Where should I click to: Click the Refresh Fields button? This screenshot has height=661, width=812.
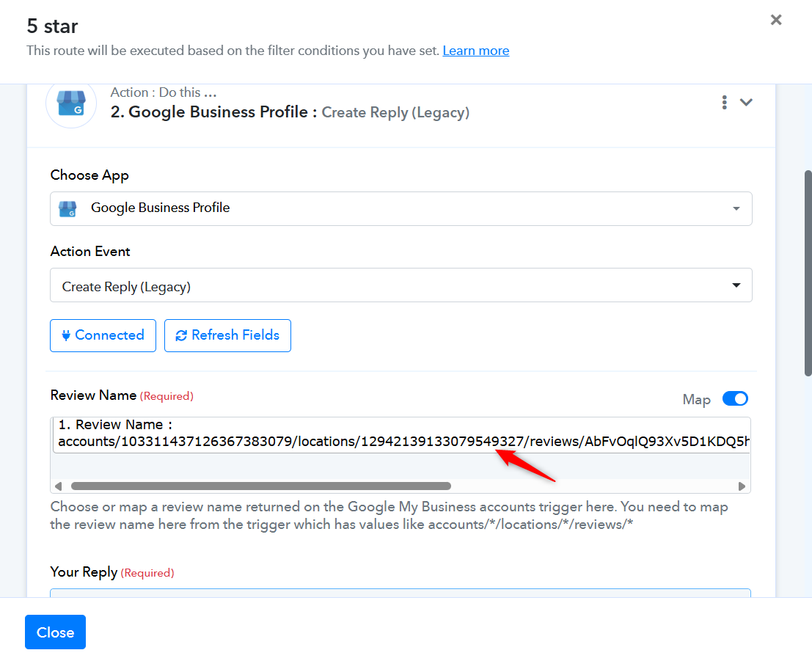tap(228, 336)
